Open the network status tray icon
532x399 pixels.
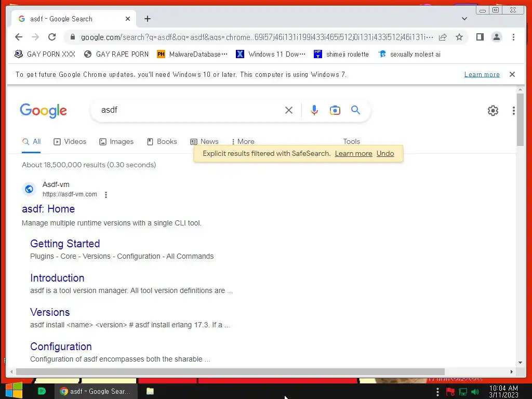click(x=463, y=392)
